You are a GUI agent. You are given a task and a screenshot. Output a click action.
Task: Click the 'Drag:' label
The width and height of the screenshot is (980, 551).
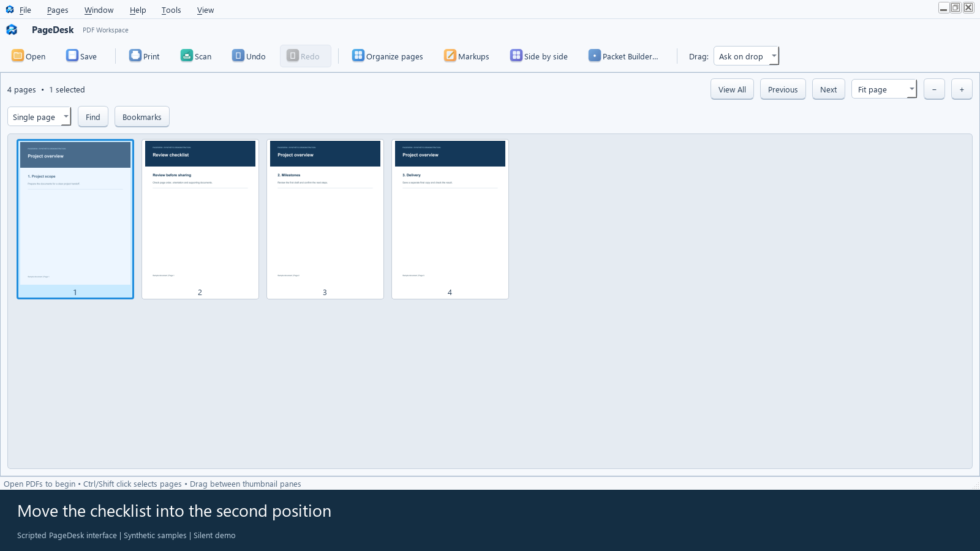point(699,56)
